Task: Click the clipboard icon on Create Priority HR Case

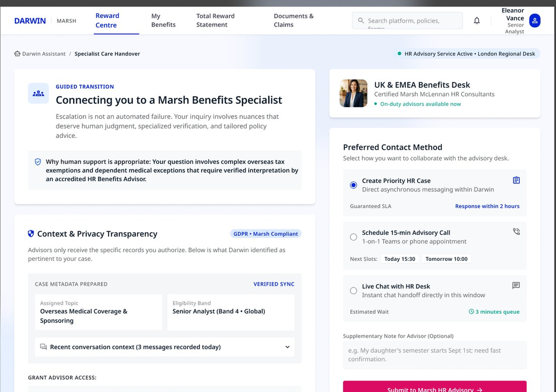Action: click(x=516, y=180)
